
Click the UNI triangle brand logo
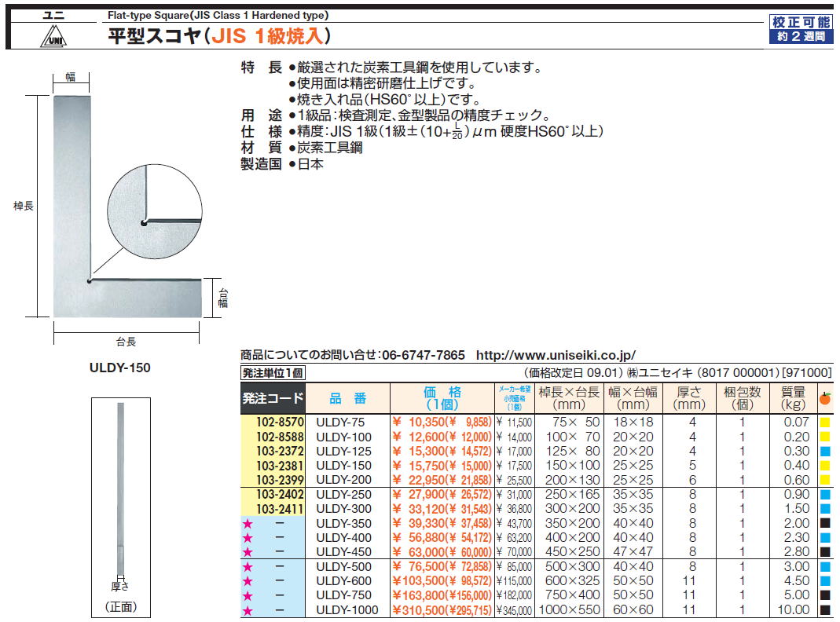tap(53, 36)
